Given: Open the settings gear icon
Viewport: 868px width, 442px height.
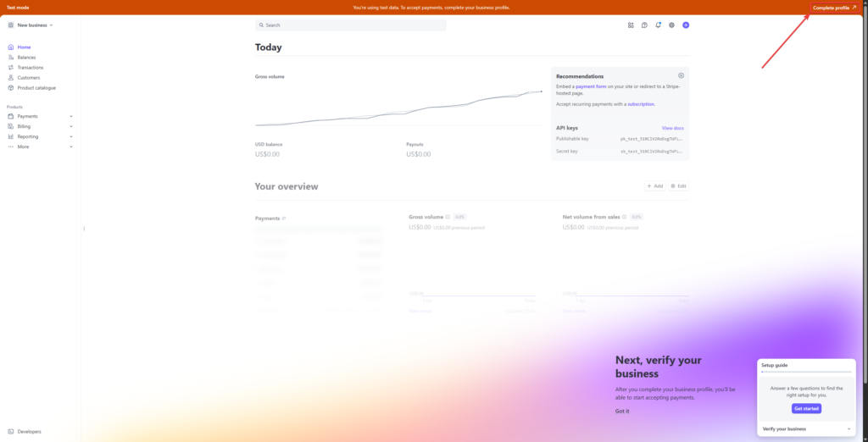Looking at the screenshot, I should [x=671, y=25].
